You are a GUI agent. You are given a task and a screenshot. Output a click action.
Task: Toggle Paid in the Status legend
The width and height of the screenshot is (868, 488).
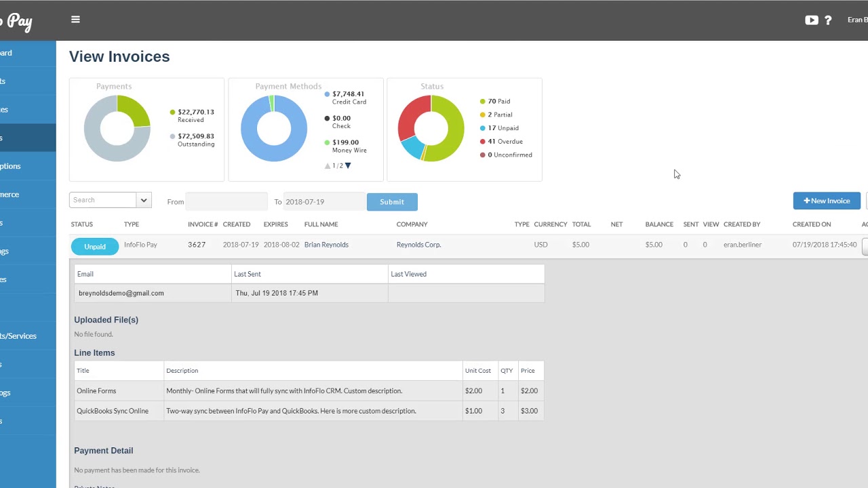(x=495, y=102)
